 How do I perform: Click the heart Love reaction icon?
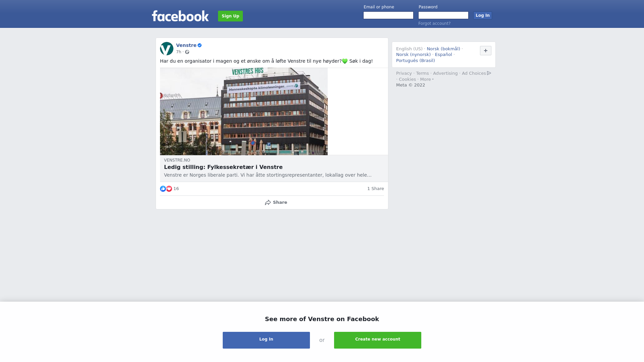(169, 189)
